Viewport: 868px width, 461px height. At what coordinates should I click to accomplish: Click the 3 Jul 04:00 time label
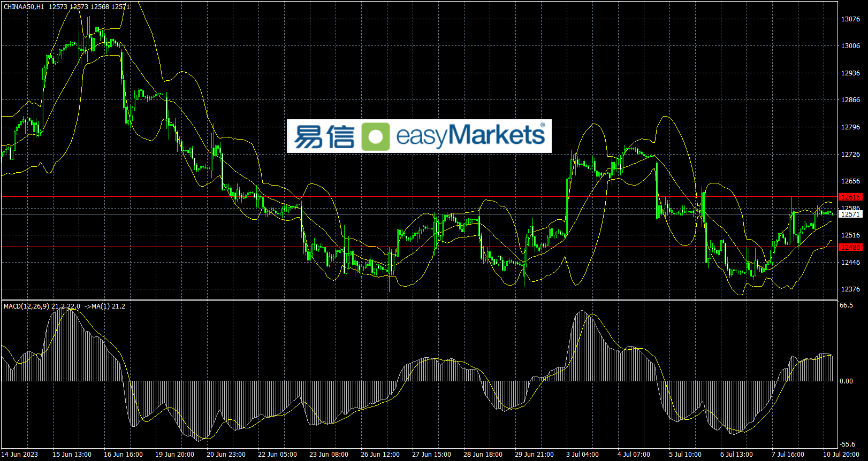[582, 455]
